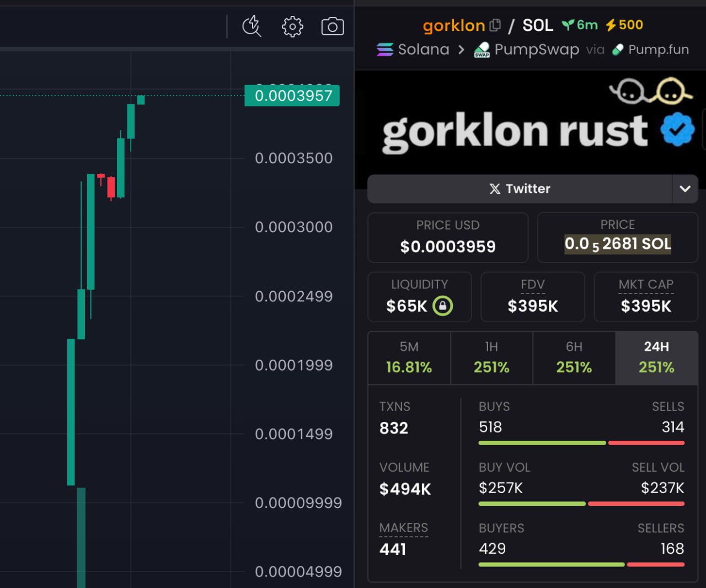Click the 0.0003500 price axis label
The height and width of the screenshot is (588, 706).
point(294,158)
